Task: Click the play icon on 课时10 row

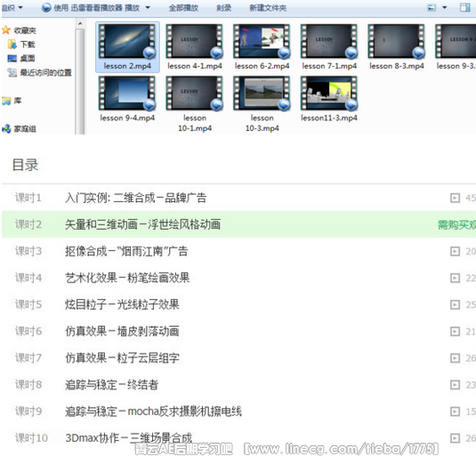Action: pyautogui.click(x=455, y=438)
